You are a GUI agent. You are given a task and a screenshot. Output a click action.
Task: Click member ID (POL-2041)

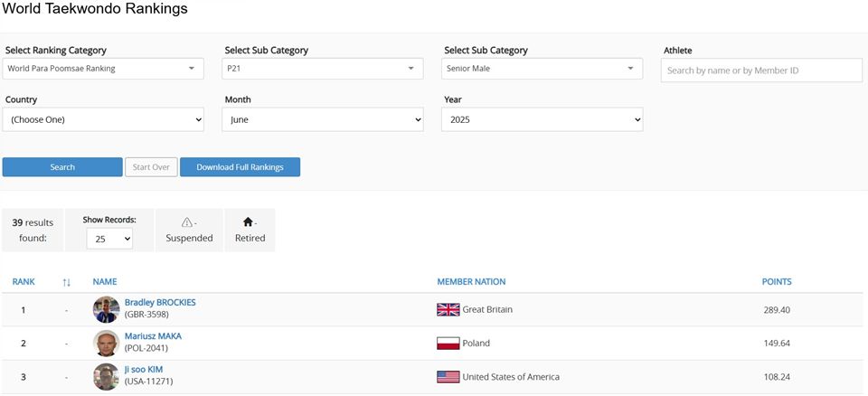146,348
